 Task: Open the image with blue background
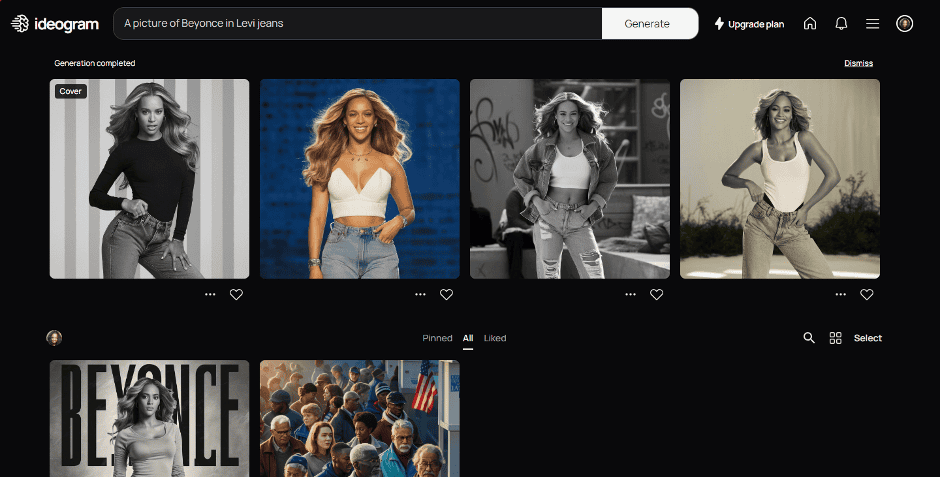click(x=360, y=179)
